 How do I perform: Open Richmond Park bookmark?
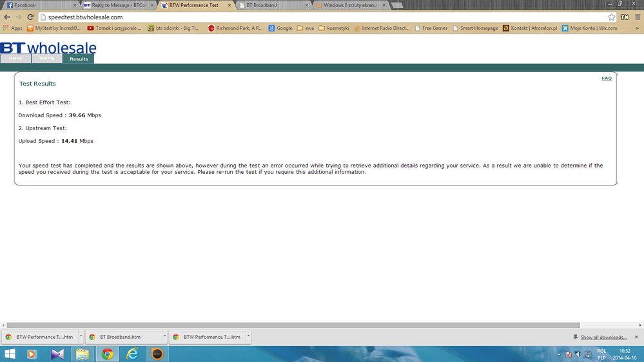235,28
